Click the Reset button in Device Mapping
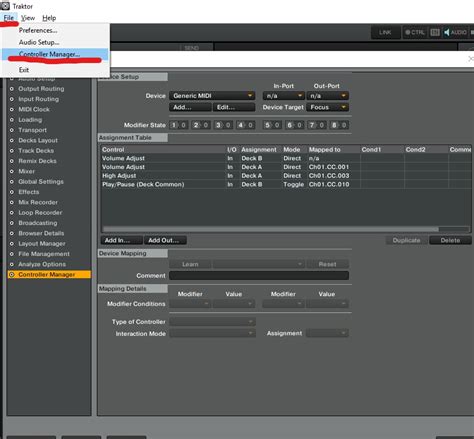This screenshot has width=474, height=439. click(x=328, y=264)
